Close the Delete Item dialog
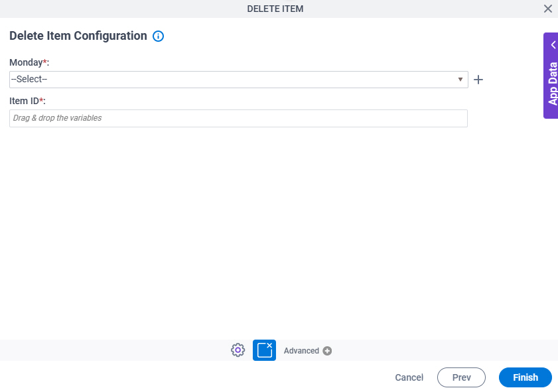 [x=547, y=9]
